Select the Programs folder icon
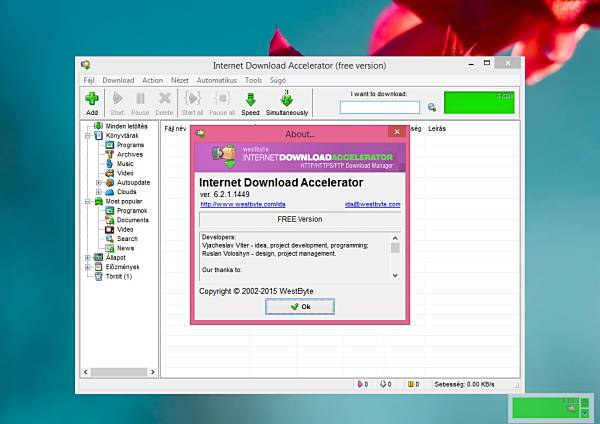The width and height of the screenshot is (600, 424). tap(110, 145)
